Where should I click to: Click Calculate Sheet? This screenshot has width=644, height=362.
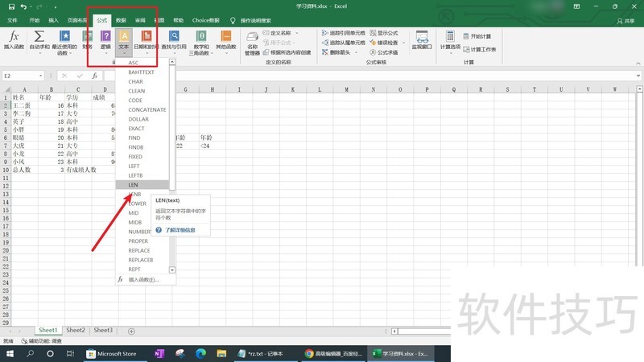pos(479,49)
